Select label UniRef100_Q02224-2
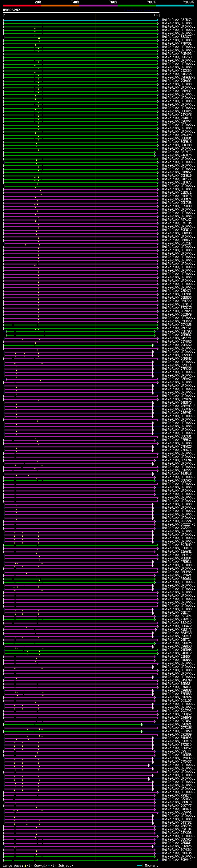Screen dimensions: 197x868 (179, 521)
